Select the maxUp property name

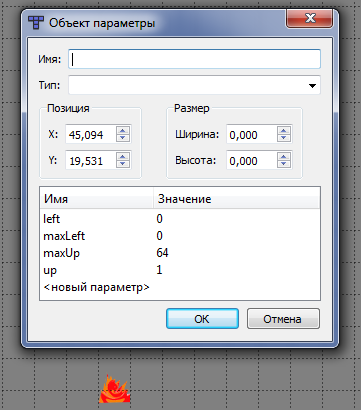pyautogui.click(x=62, y=253)
